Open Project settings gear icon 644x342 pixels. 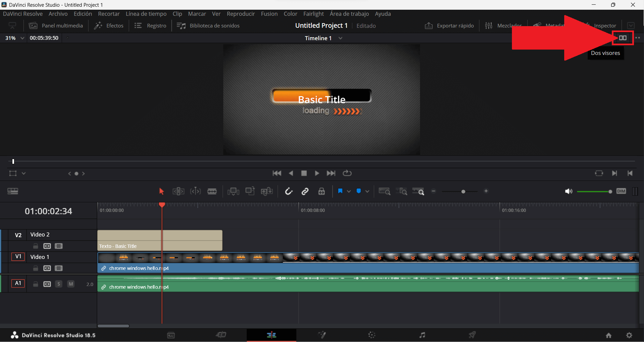pyautogui.click(x=629, y=335)
